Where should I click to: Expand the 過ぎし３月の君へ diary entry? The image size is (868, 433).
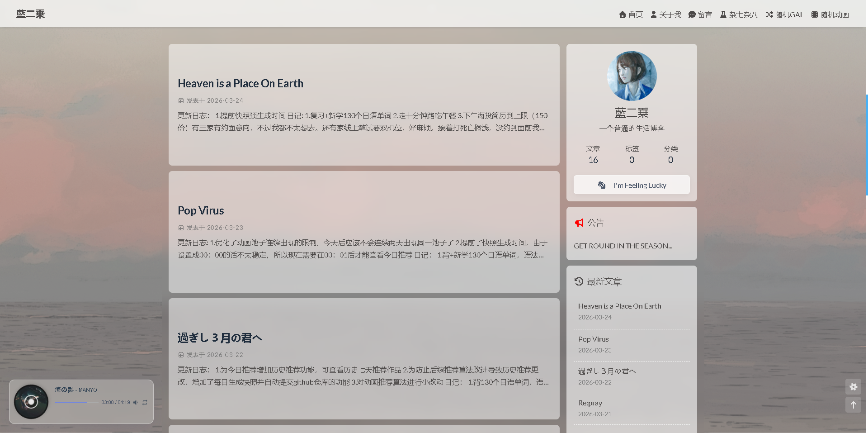[220, 338]
